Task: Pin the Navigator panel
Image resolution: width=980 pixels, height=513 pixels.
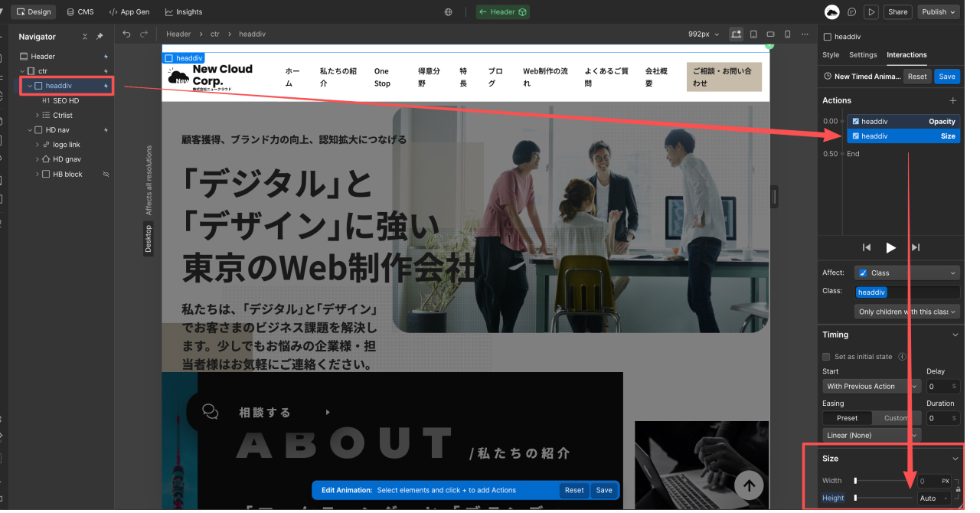Action: tap(100, 37)
